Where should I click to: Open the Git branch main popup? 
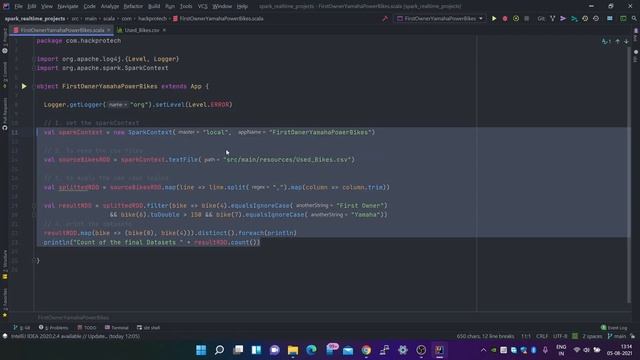tap(617, 336)
